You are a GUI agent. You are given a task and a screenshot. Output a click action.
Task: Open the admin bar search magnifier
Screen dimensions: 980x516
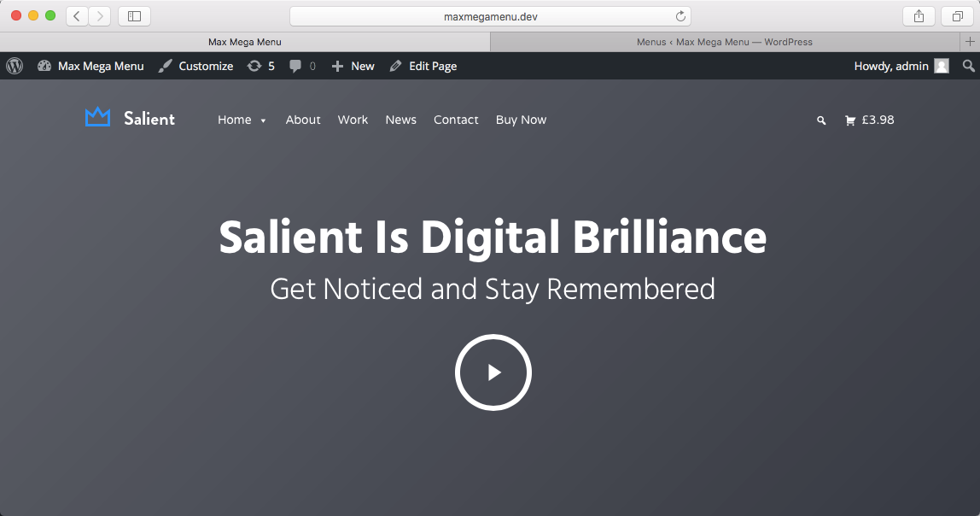click(968, 66)
